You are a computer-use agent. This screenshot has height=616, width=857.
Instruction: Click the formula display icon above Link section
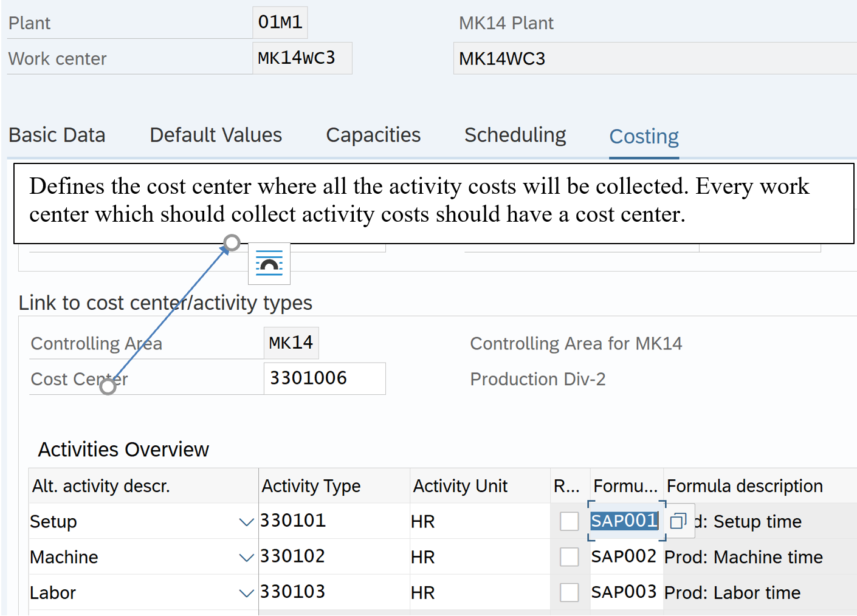[x=269, y=264]
